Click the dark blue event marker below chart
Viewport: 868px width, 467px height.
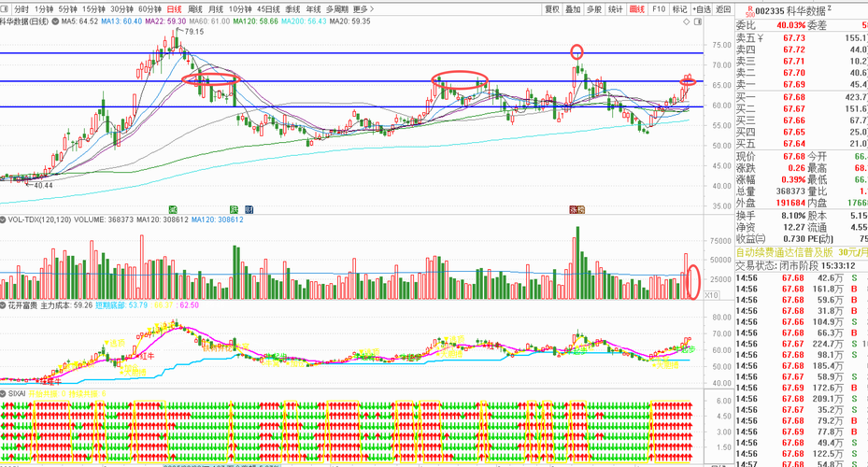click(x=249, y=210)
